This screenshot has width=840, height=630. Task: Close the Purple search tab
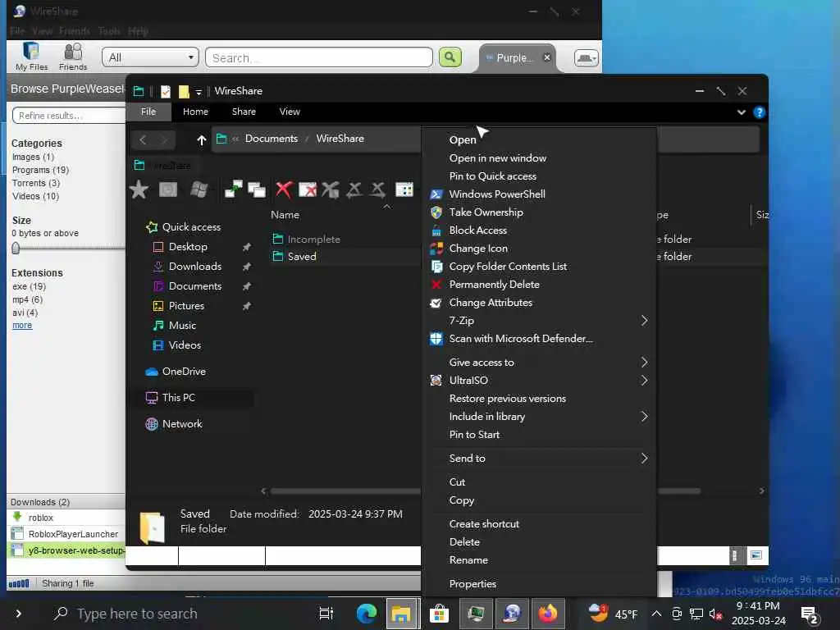coord(546,57)
